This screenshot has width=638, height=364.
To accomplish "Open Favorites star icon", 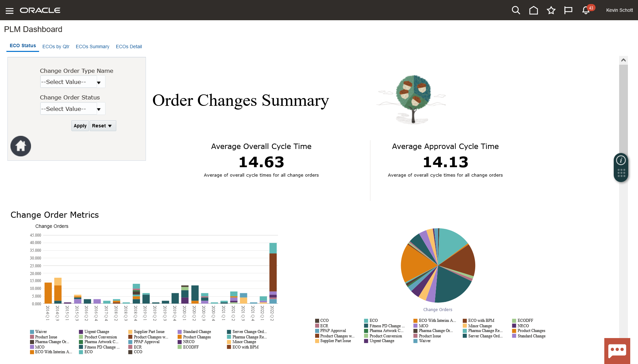I will click(551, 10).
